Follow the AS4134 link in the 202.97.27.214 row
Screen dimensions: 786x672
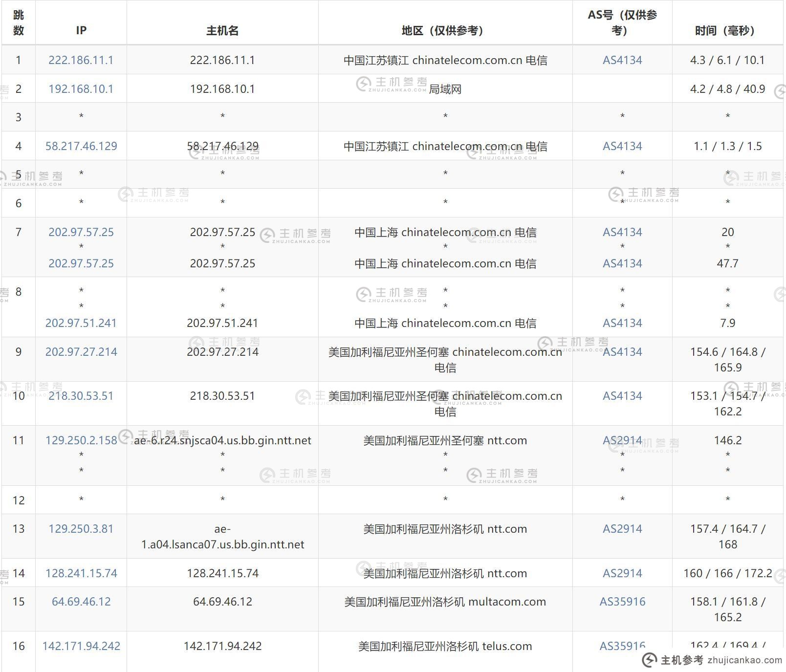coord(622,352)
